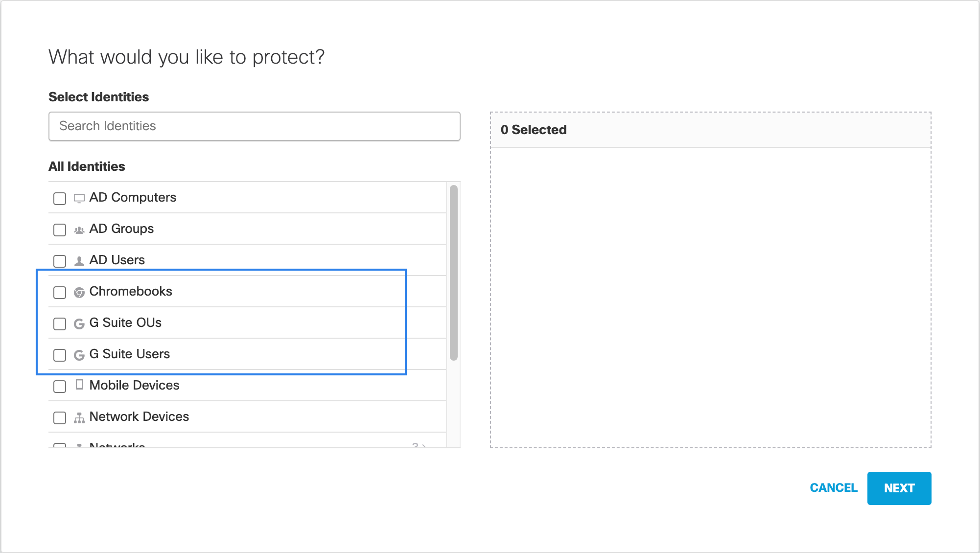This screenshot has width=980, height=553.
Task: Click the Google icon beside G Suite OUs
Action: click(79, 324)
